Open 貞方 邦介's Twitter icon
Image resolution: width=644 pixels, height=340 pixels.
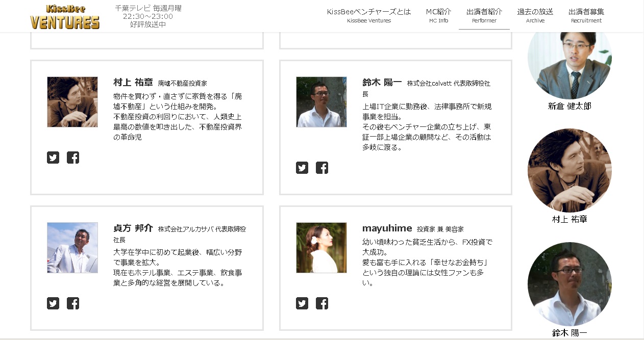(53, 303)
